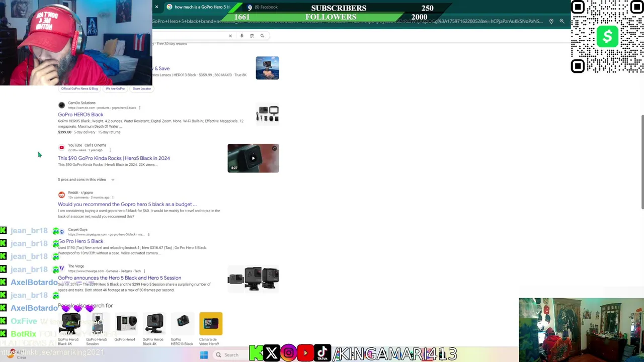Close the leftmost browser tab with its X
The width and height of the screenshot is (644, 362).
(x=156, y=7)
